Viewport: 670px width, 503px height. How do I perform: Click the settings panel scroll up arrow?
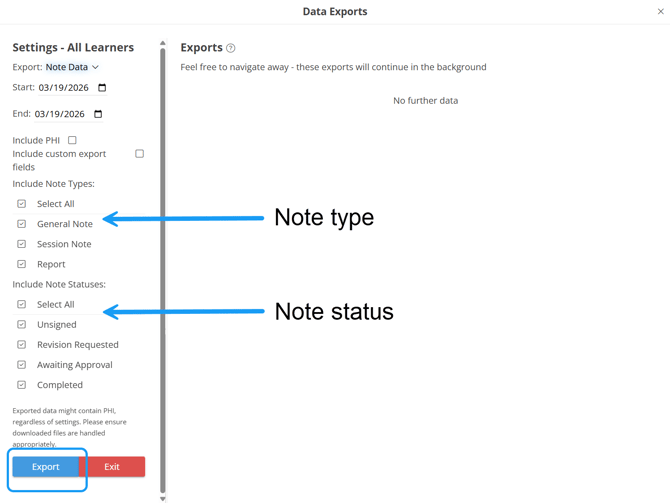pos(163,43)
